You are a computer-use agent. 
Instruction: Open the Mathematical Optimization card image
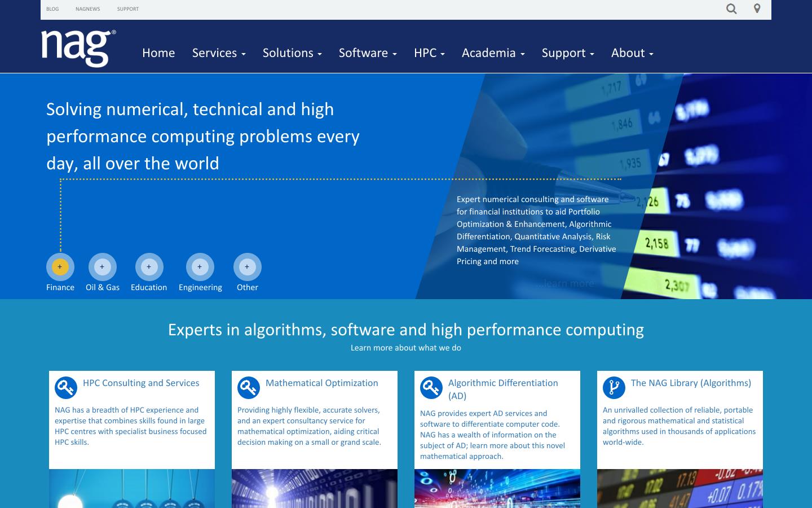315,489
